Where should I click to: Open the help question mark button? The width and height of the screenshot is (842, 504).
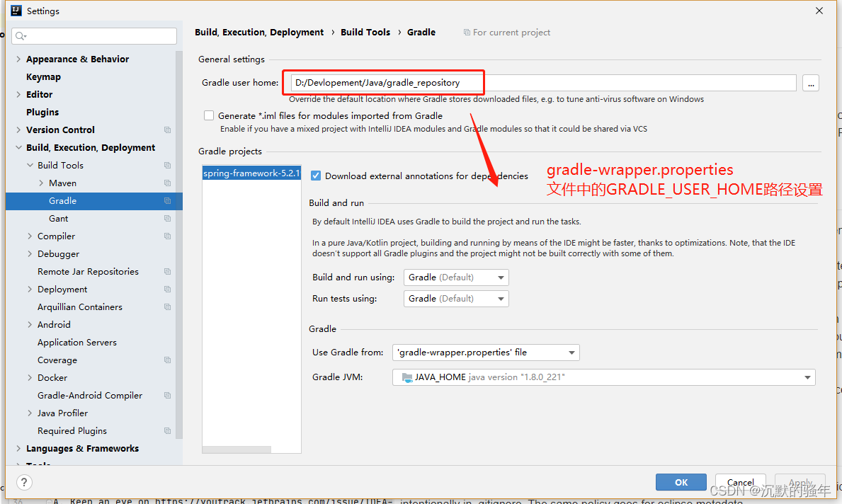24,482
